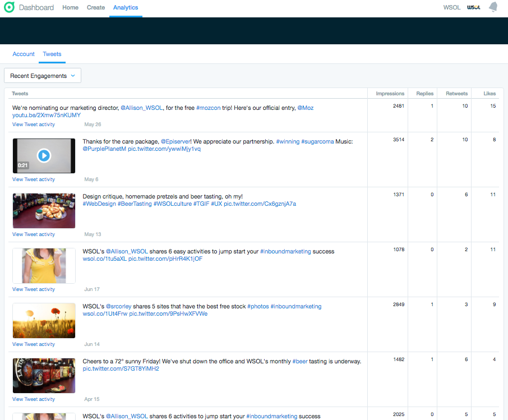Go to the Home menu item
This screenshot has width=508, height=420.
point(70,7)
